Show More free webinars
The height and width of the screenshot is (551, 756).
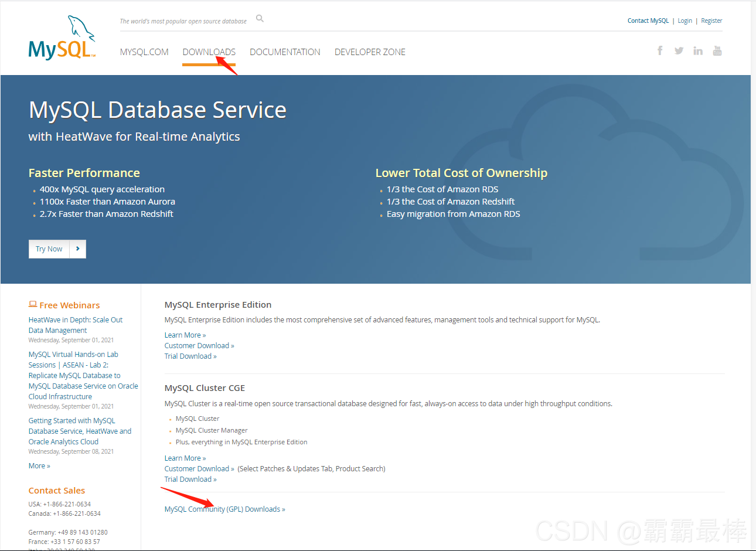pyautogui.click(x=39, y=466)
